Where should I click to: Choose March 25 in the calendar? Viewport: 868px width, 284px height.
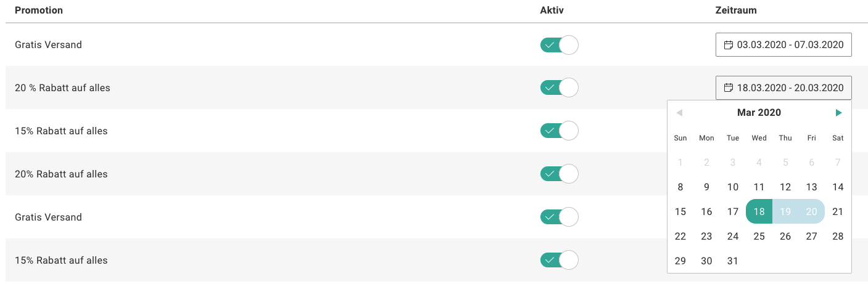point(759,236)
